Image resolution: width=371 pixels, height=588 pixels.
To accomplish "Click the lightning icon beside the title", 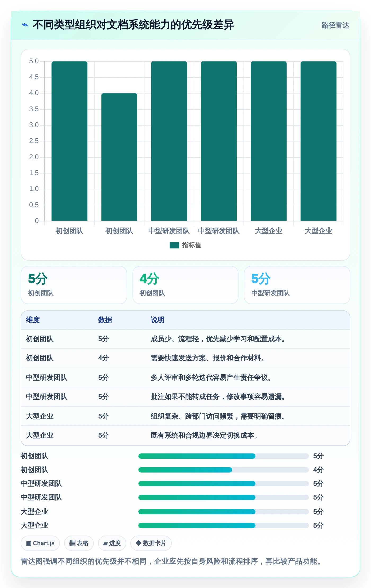I will tap(25, 25).
